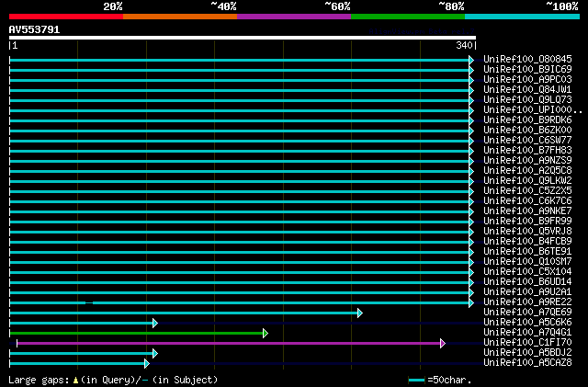Select the UniRef100_Q9LKW2 hit label
588x387 pixels.
point(526,180)
